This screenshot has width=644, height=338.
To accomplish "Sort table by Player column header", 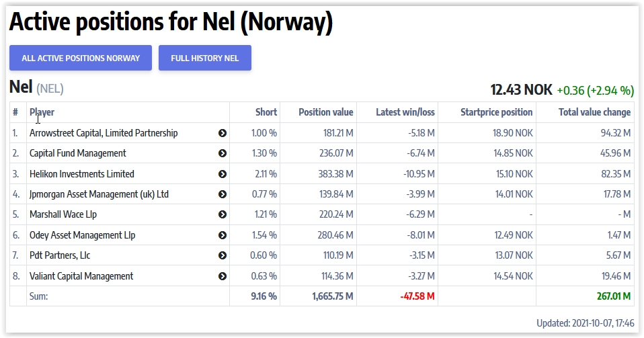I will coord(42,112).
